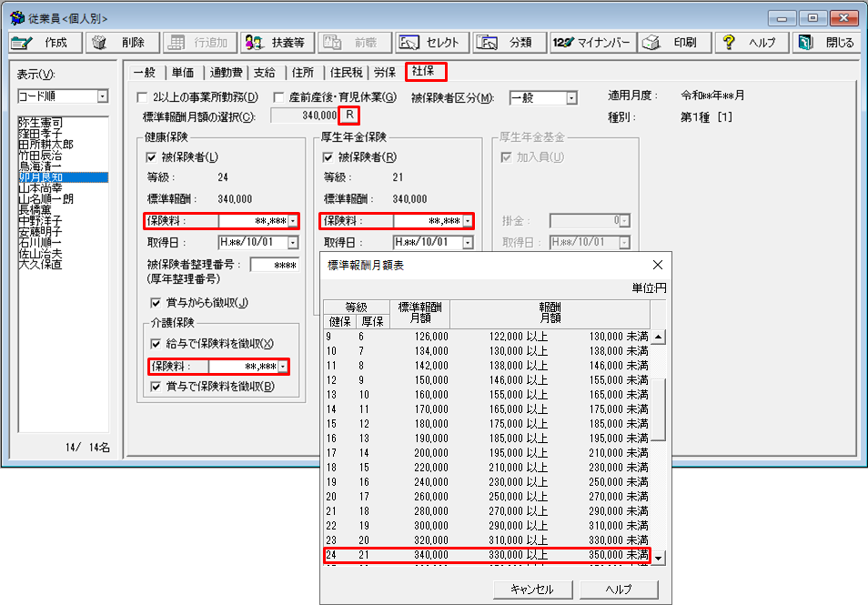Image resolution: width=868 pixels, height=605 pixels.
Task: Open 健康保険 取得日 date dropdown
Action: tap(292, 243)
